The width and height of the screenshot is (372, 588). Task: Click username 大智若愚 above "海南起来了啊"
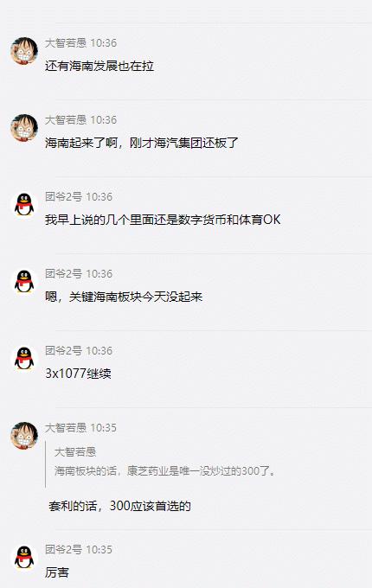66,119
